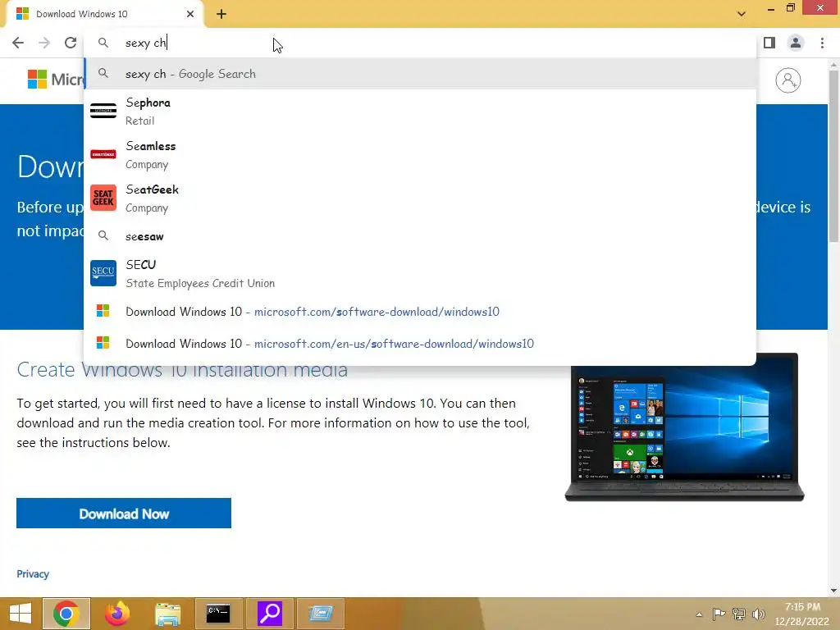This screenshot has height=630, width=840.
Task: Click scrollbar down arrow
Action: (833, 590)
